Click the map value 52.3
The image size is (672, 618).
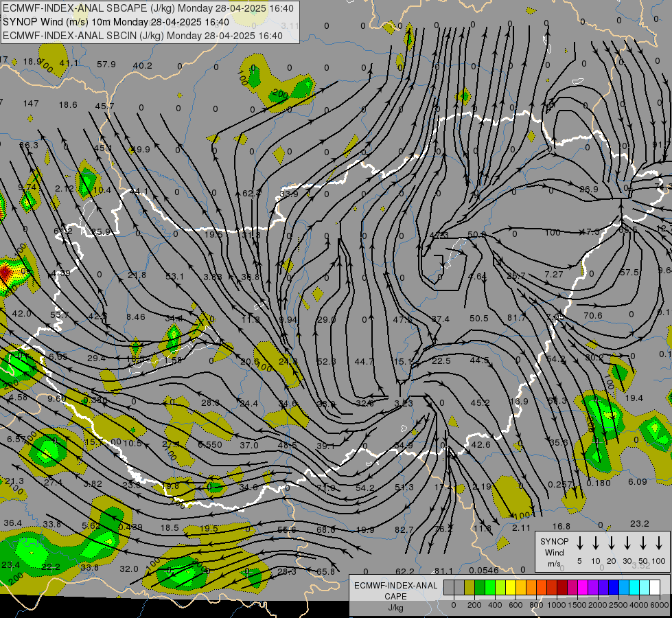point(327,362)
